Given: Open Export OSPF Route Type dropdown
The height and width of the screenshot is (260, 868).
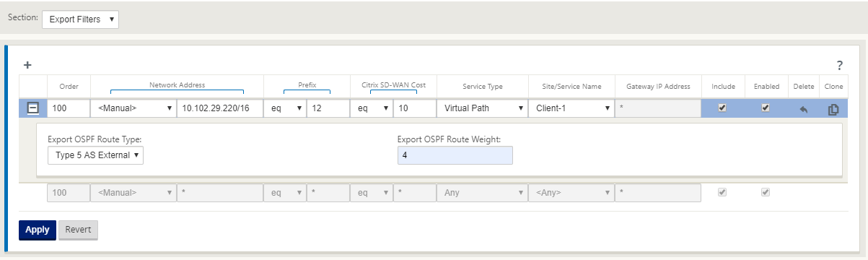Looking at the screenshot, I should click(x=95, y=155).
